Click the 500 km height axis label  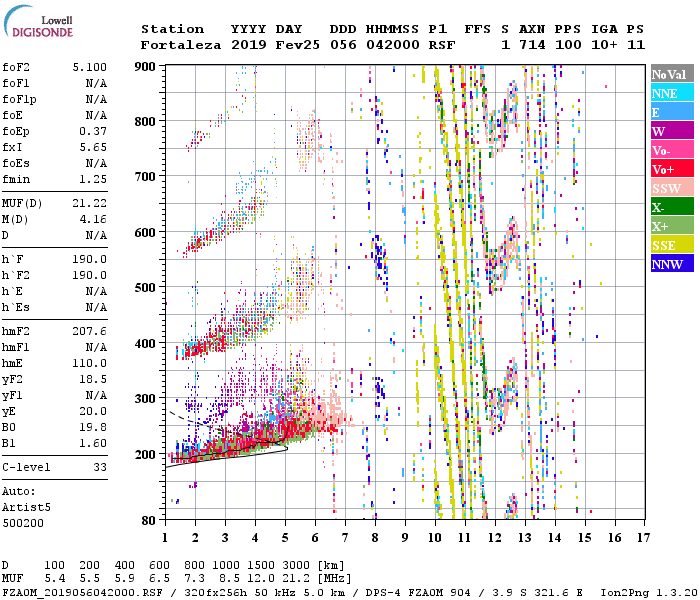pos(145,288)
